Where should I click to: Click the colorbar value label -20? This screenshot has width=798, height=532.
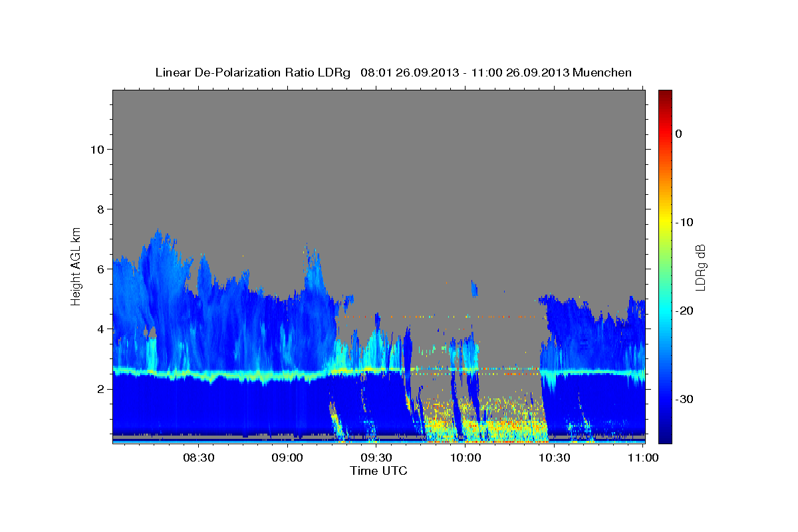point(684,311)
